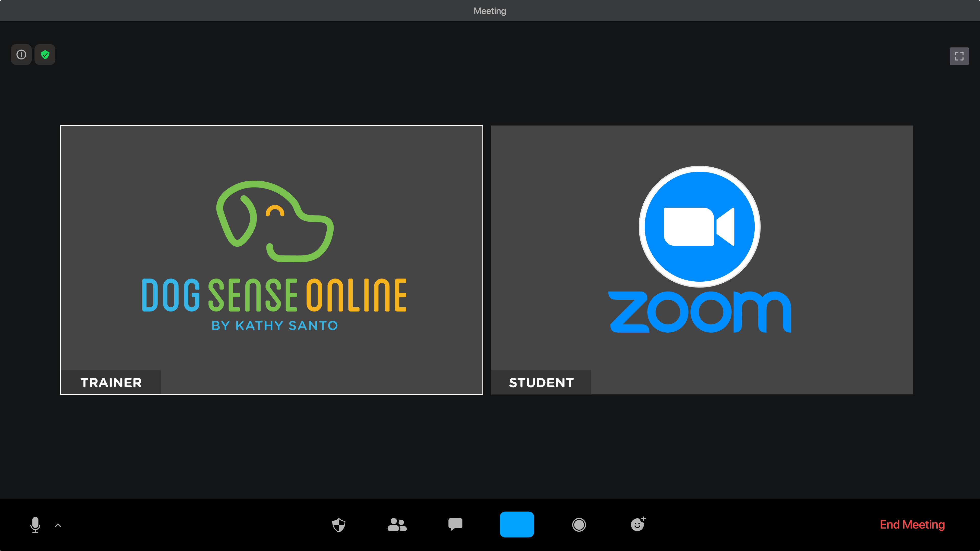Open the Participants panel
This screenshot has width=980, height=551.
point(397,525)
